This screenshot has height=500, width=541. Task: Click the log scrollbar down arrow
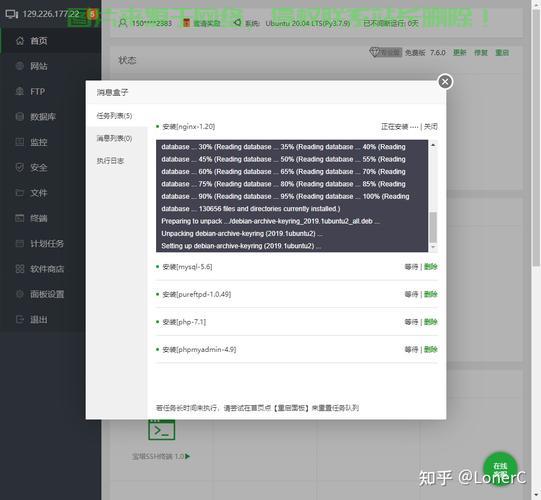pos(433,247)
